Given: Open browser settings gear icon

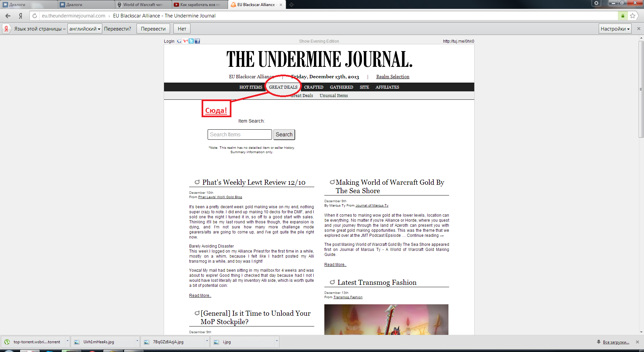Looking at the screenshot, I should click(596, 3).
